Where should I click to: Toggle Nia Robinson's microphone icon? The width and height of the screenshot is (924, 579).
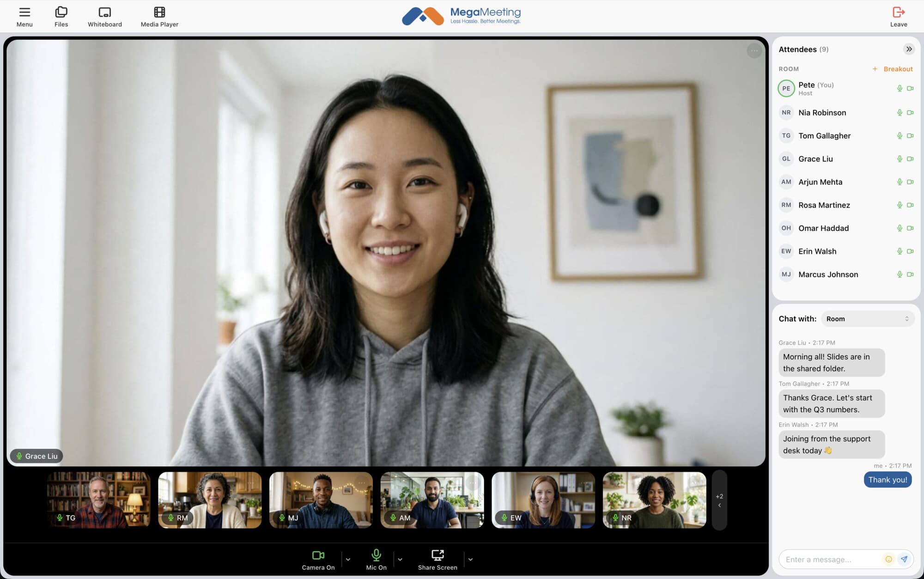click(x=900, y=113)
